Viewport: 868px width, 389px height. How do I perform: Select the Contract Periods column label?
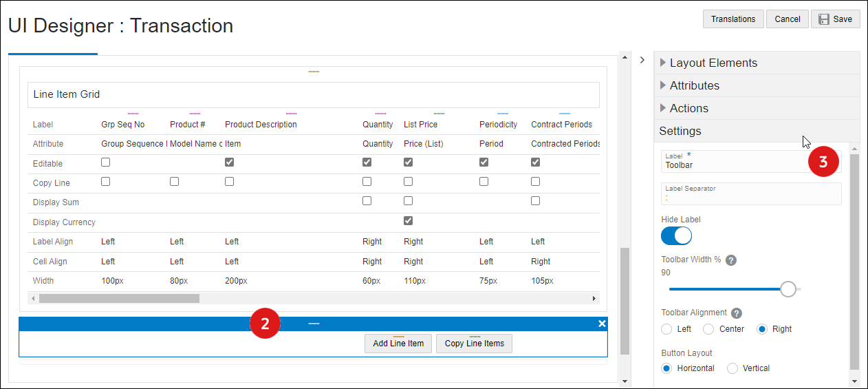point(562,125)
